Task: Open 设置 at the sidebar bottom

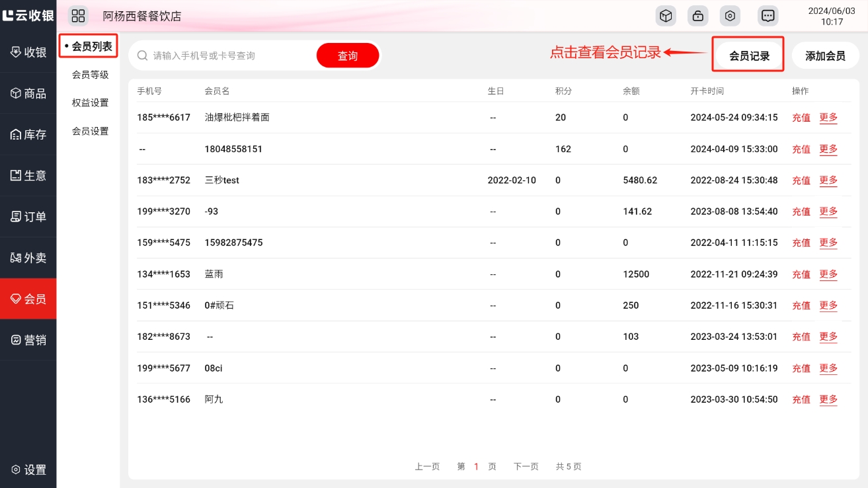Action: (28, 470)
